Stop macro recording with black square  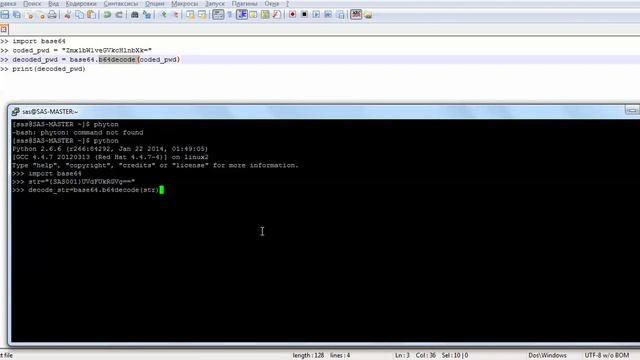pos(304,15)
